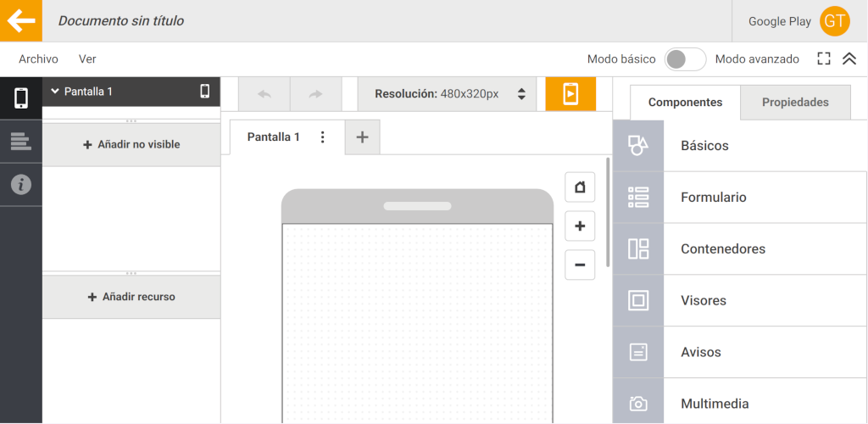This screenshot has width=868, height=424.
Task: Open the GT user avatar
Action: pyautogui.click(x=834, y=21)
